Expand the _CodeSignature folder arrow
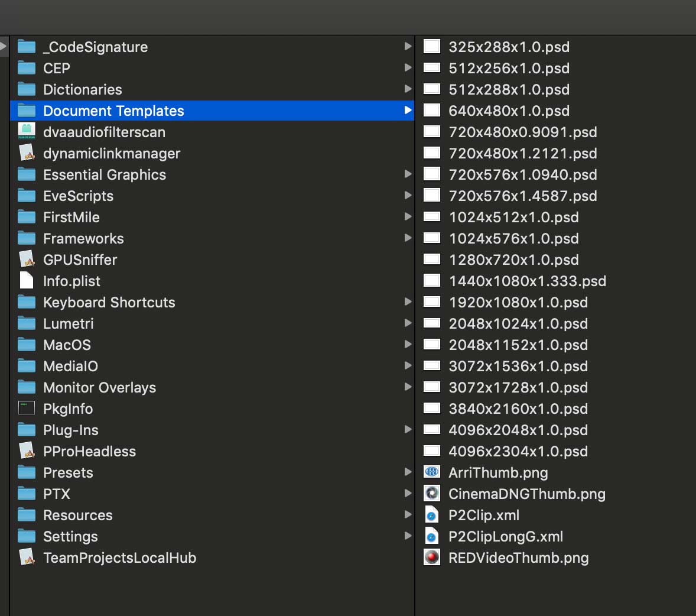The width and height of the screenshot is (696, 616). (408, 46)
